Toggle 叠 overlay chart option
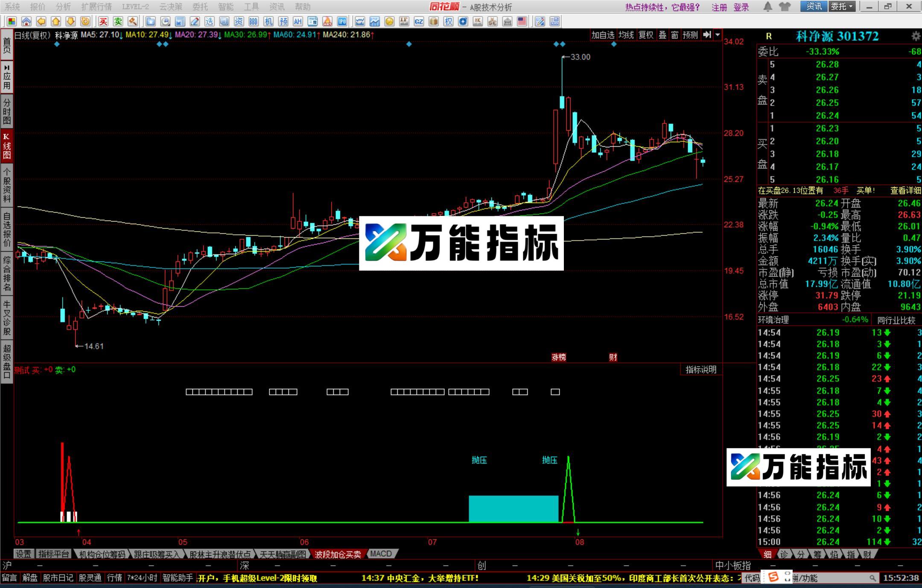This screenshot has width=922, height=588. pyautogui.click(x=662, y=35)
